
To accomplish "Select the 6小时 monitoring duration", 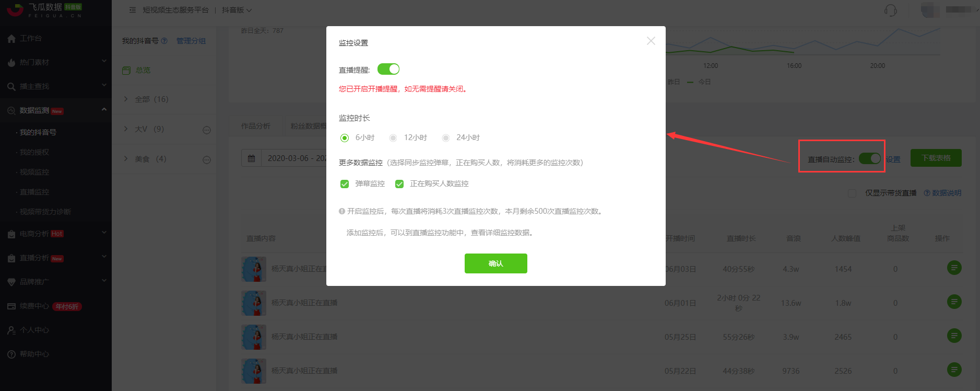I will point(345,138).
